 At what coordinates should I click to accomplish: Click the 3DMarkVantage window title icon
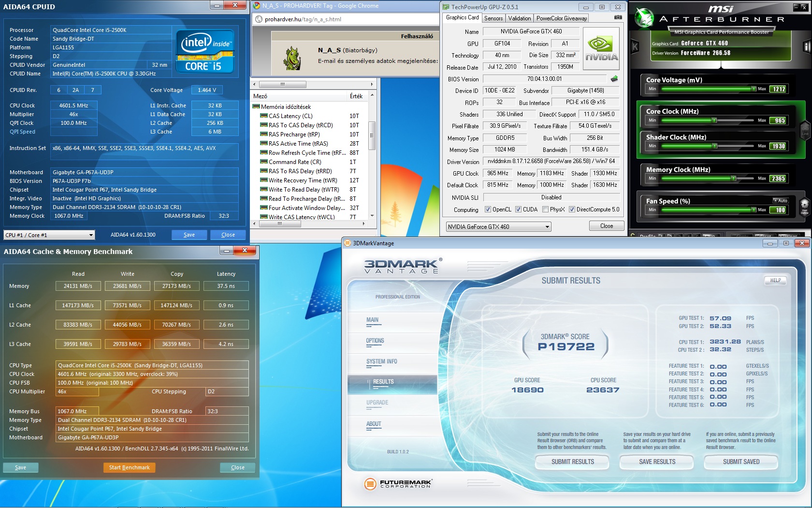pos(347,243)
